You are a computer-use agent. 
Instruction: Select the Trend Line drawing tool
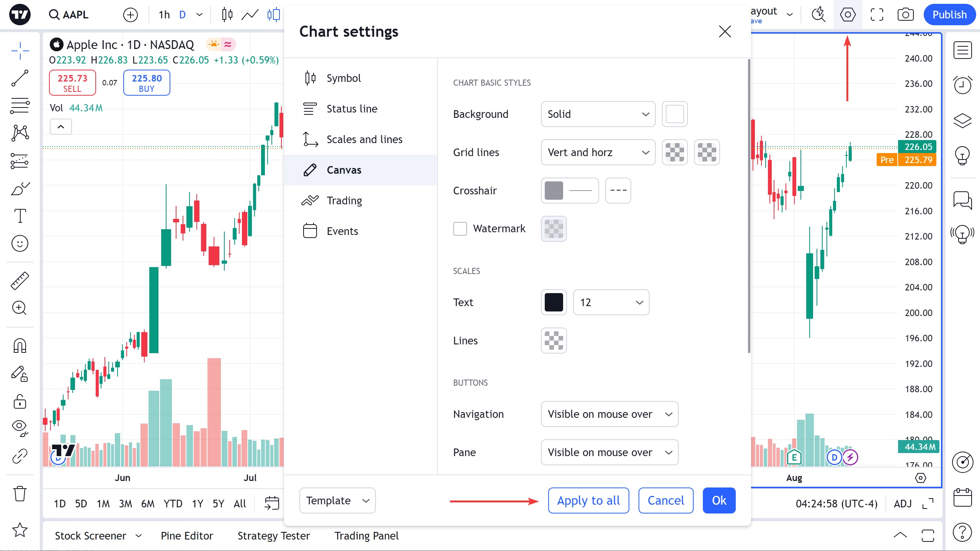pyautogui.click(x=20, y=78)
